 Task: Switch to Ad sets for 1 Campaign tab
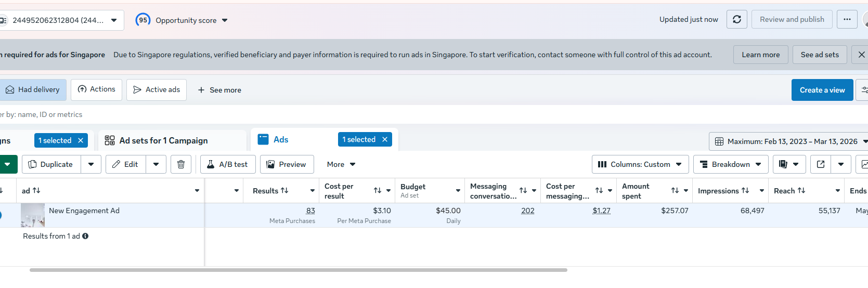tap(163, 140)
